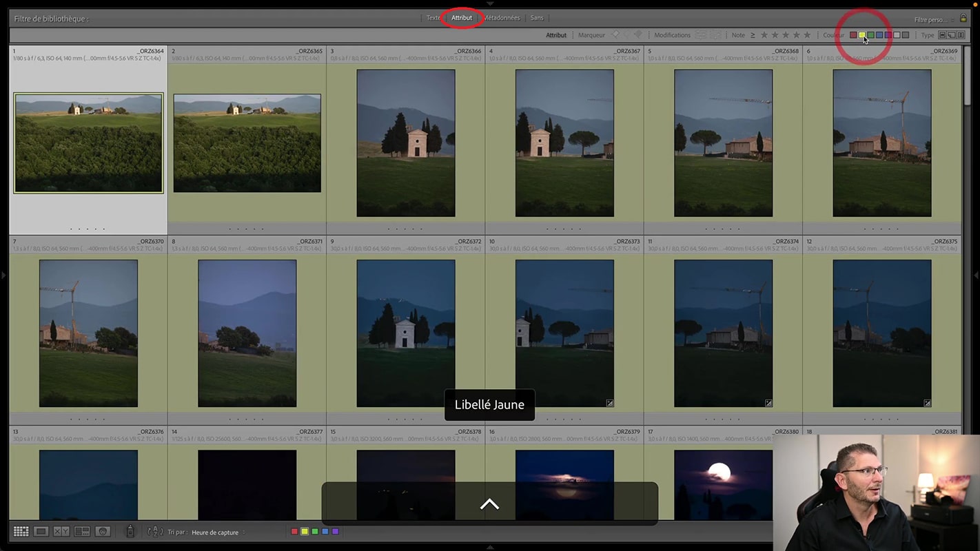This screenshot has width=980, height=551.
Task: Expand the bottom filmstrip panel arrow
Action: [490, 548]
